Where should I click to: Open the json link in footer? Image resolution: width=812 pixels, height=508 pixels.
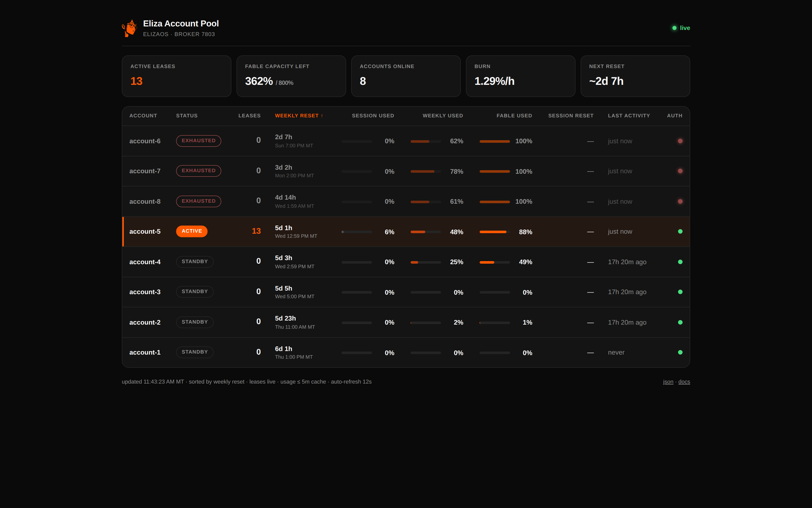click(668, 382)
